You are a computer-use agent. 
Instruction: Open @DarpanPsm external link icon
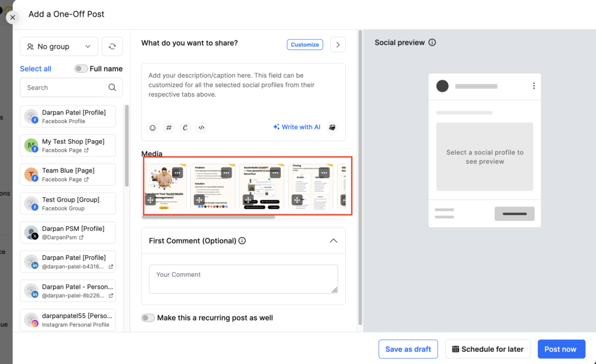(81, 238)
